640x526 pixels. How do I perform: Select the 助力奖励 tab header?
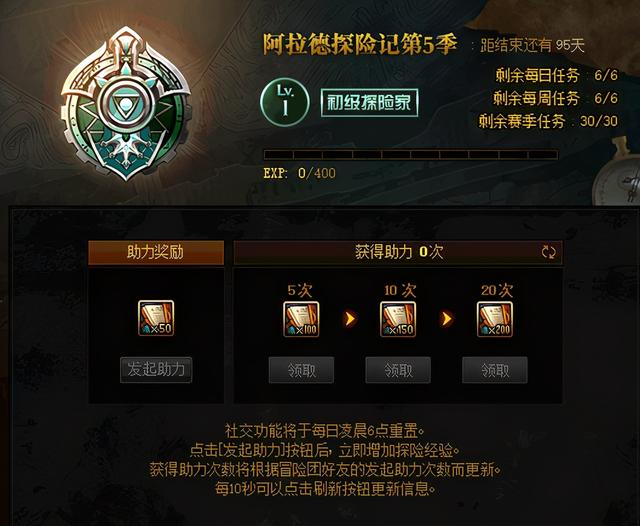(x=156, y=253)
